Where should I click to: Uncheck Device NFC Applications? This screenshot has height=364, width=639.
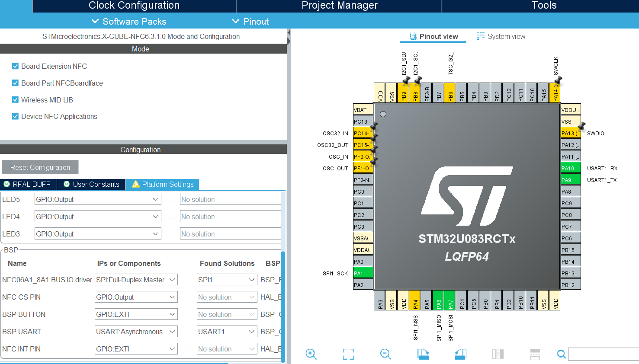tap(15, 116)
